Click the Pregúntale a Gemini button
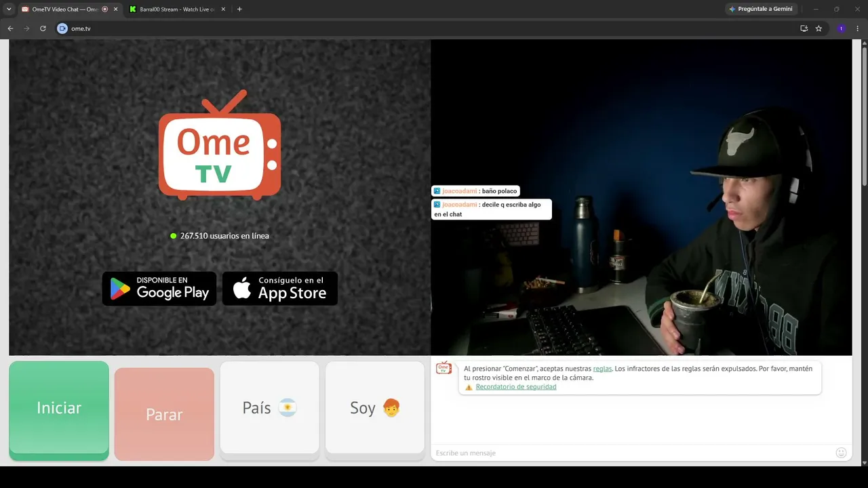 tap(760, 9)
